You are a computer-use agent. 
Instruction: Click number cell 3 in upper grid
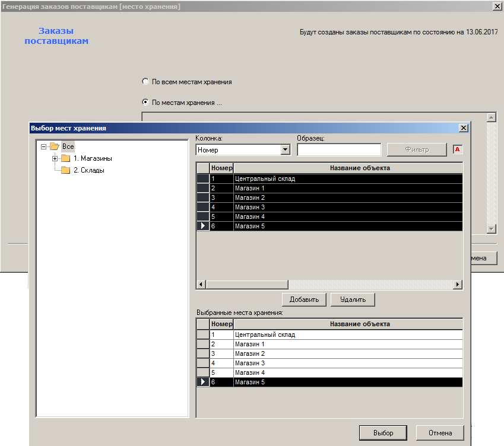pos(221,197)
